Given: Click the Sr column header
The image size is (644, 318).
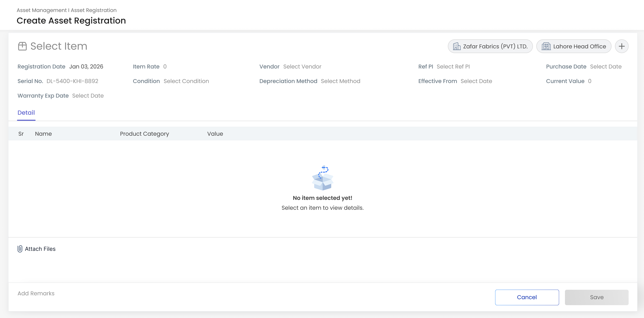Looking at the screenshot, I should pyautogui.click(x=21, y=134).
